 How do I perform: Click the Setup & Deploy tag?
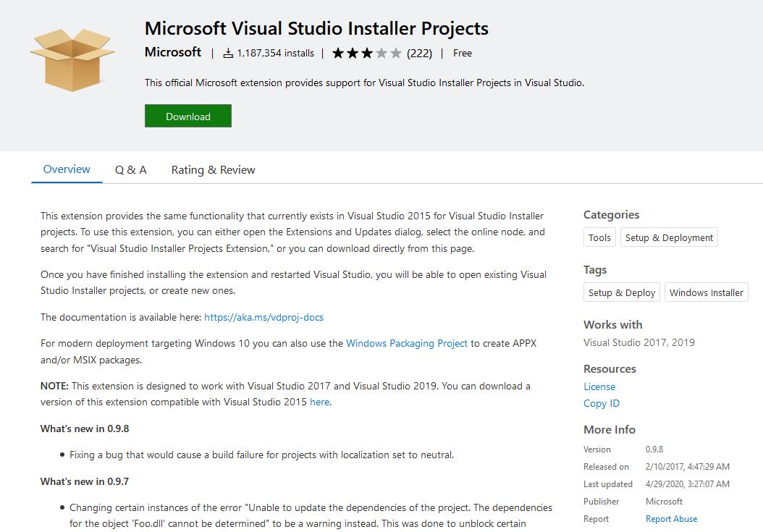pos(621,292)
